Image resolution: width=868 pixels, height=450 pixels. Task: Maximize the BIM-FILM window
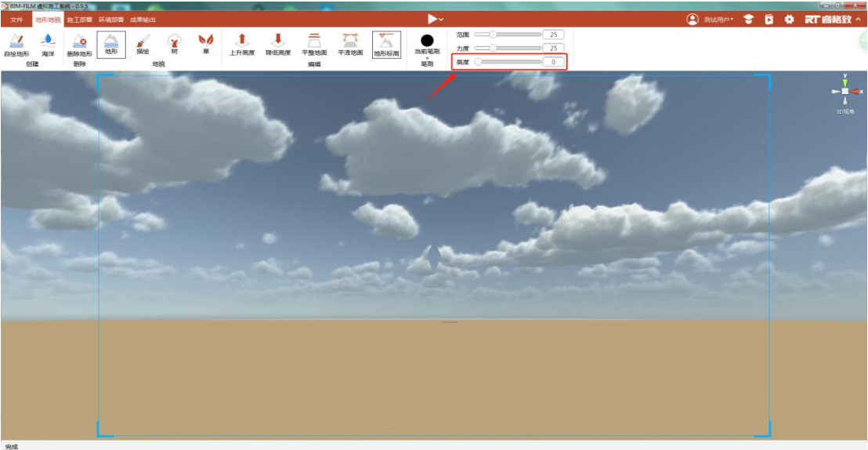(x=838, y=5)
